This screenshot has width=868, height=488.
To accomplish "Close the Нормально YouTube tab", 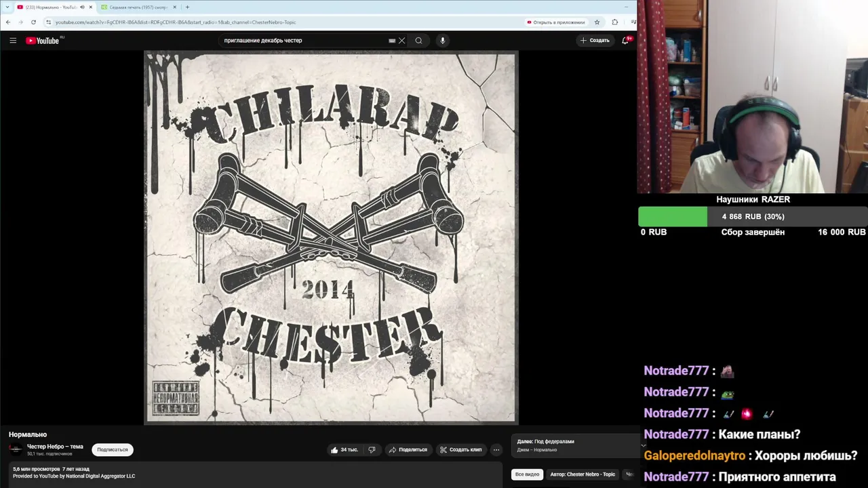I will [x=90, y=7].
